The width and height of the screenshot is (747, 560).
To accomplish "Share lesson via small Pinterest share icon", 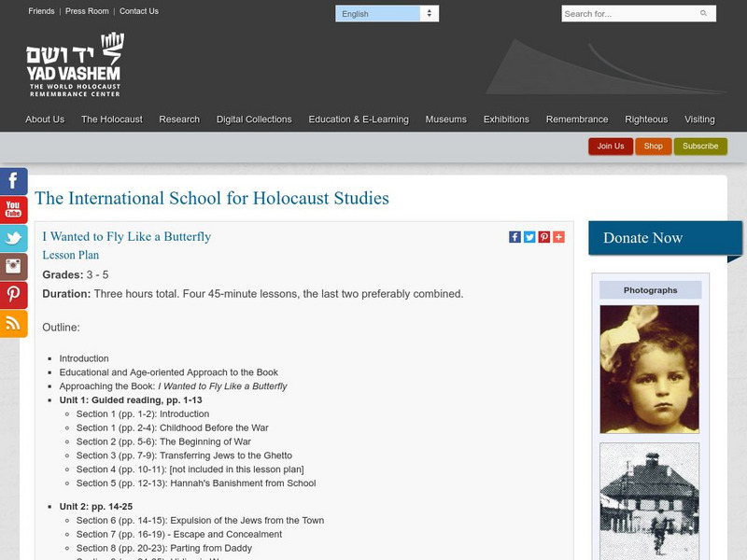I will 544,237.
